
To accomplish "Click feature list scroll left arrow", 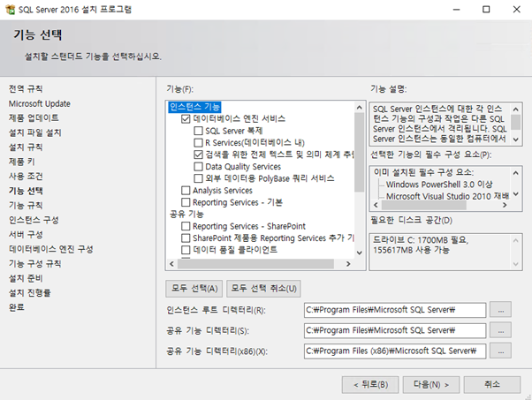I will click(x=171, y=264).
